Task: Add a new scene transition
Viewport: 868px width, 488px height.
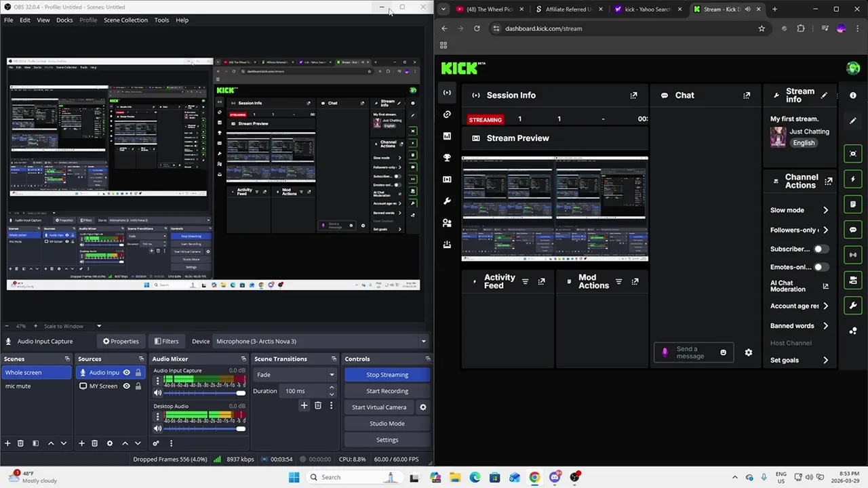Action: tap(304, 405)
